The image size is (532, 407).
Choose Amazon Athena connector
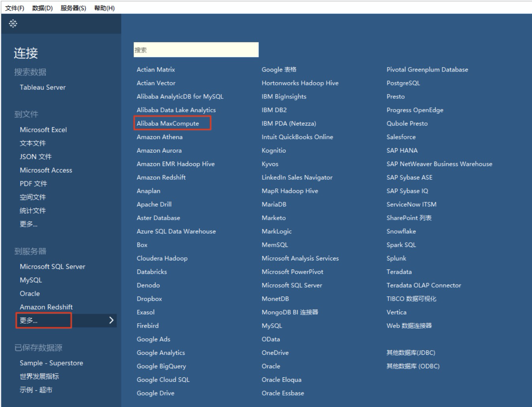[160, 137]
